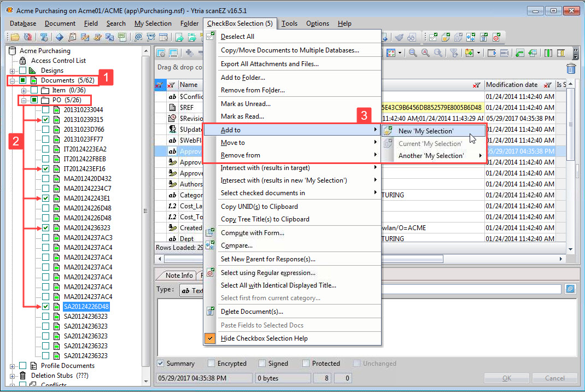Collapse the PO (5/26) tree node
585x392 pixels.
[x=24, y=100]
